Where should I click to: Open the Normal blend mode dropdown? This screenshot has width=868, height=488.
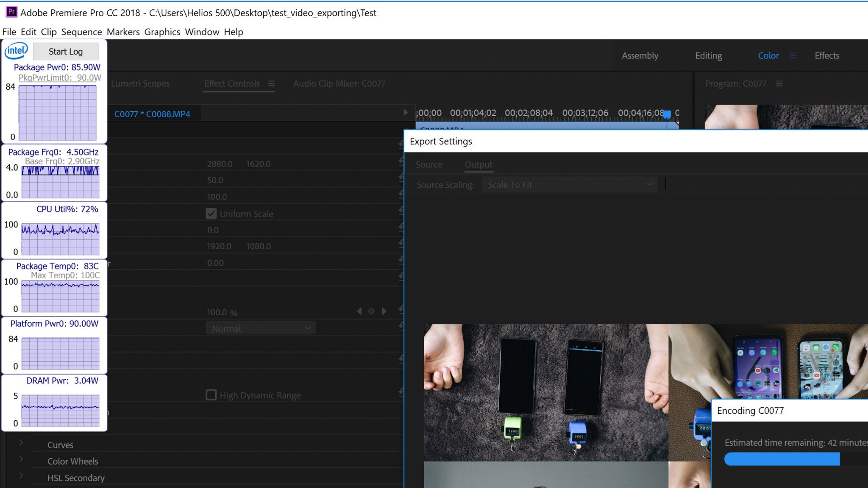261,328
